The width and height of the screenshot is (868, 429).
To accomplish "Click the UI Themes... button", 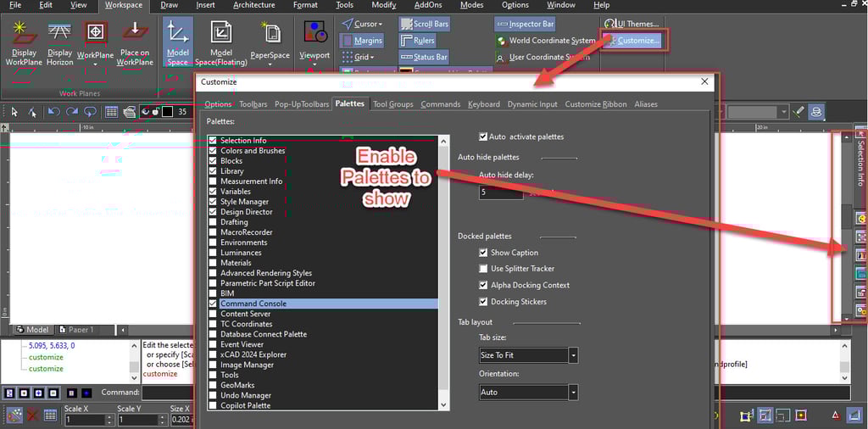I will coord(632,25).
